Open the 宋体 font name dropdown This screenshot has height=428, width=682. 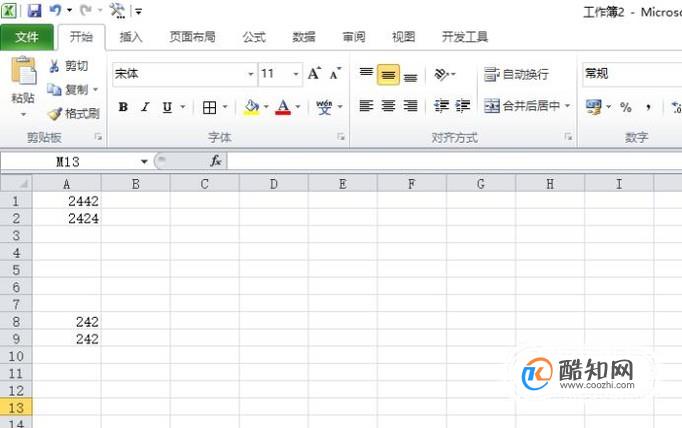251,74
